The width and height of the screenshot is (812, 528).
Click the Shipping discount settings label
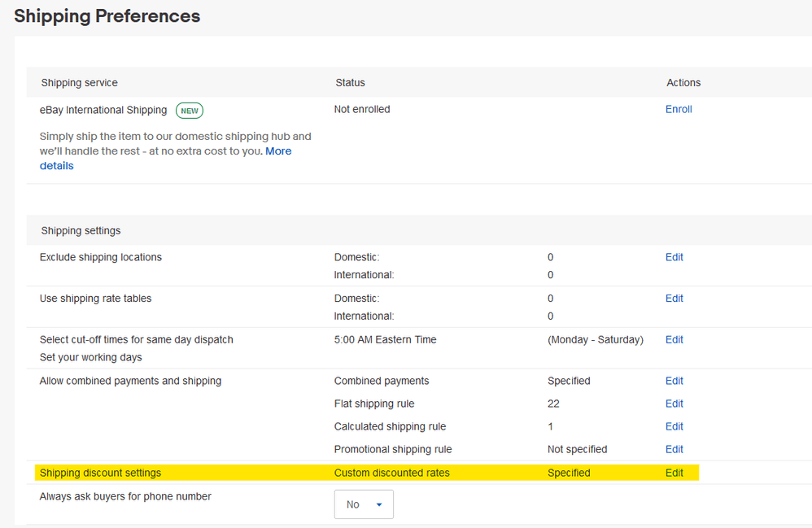(x=100, y=473)
